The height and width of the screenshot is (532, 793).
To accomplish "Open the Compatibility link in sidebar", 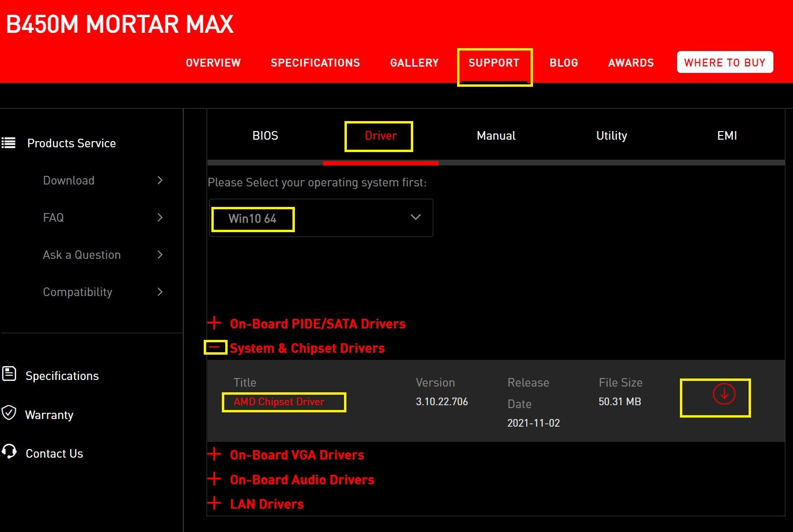I will tap(78, 292).
